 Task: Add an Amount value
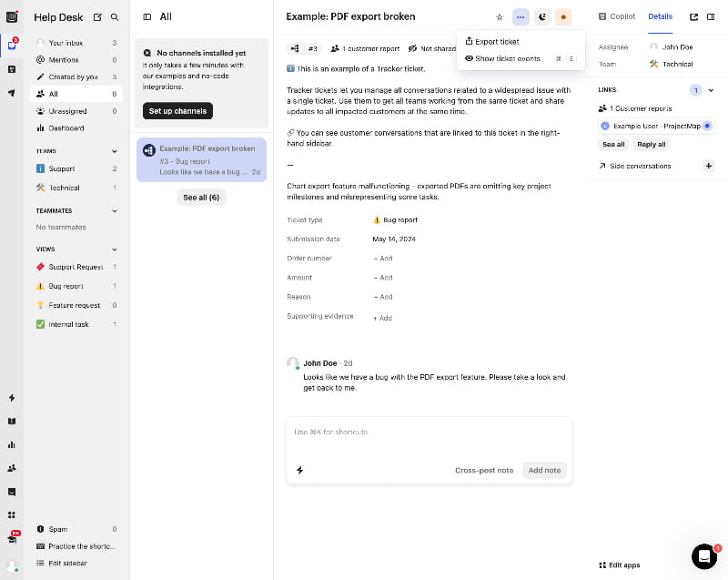(383, 278)
